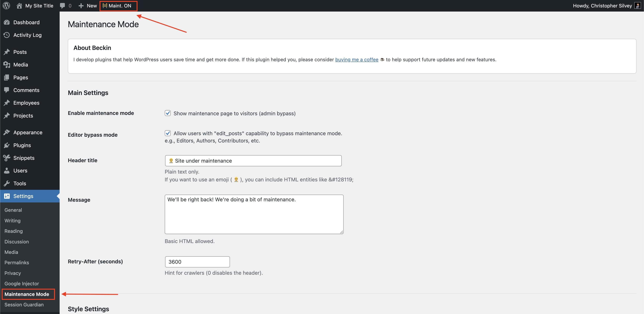Image resolution: width=644 pixels, height=314 pixels.
Task: Click the WordPress logo icon
Action: [7, 6]
